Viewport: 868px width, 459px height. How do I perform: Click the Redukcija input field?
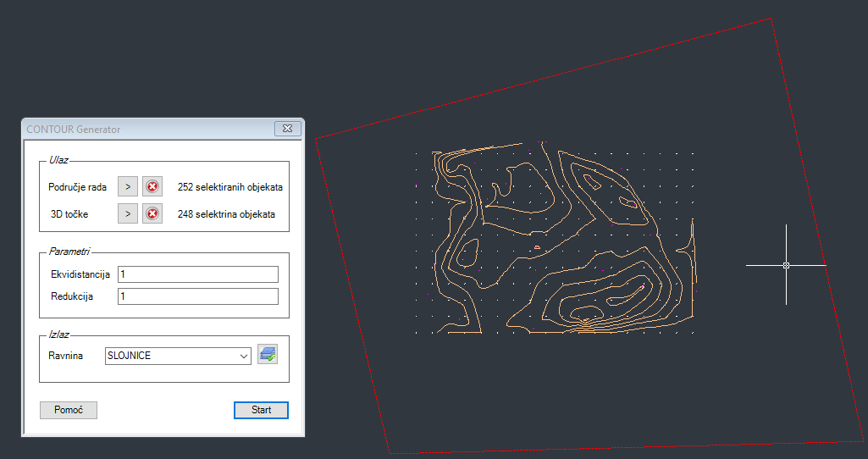pyautogui.click(x=198, y=296)
